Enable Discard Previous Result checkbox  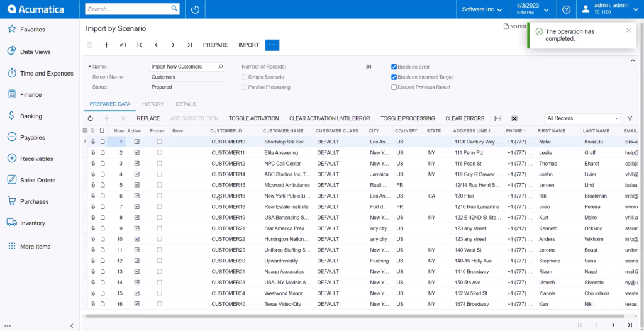[394, 87]
